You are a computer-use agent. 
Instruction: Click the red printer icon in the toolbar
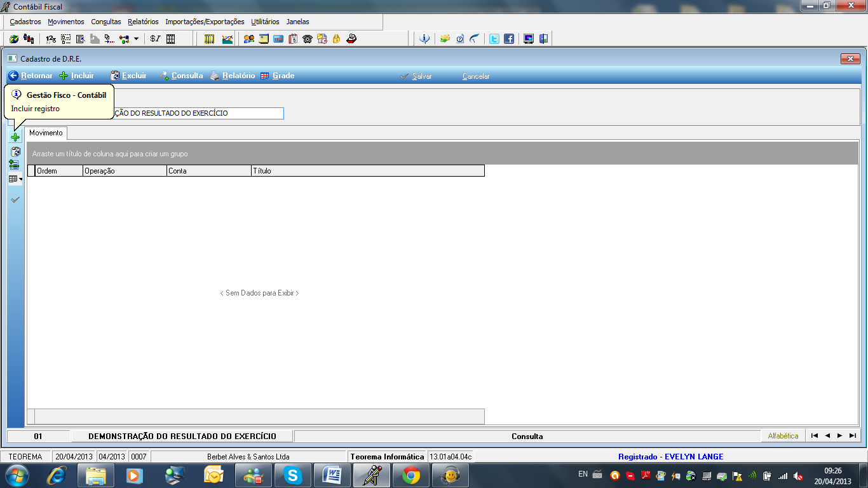pyautogui.click(x=351, y=39)
